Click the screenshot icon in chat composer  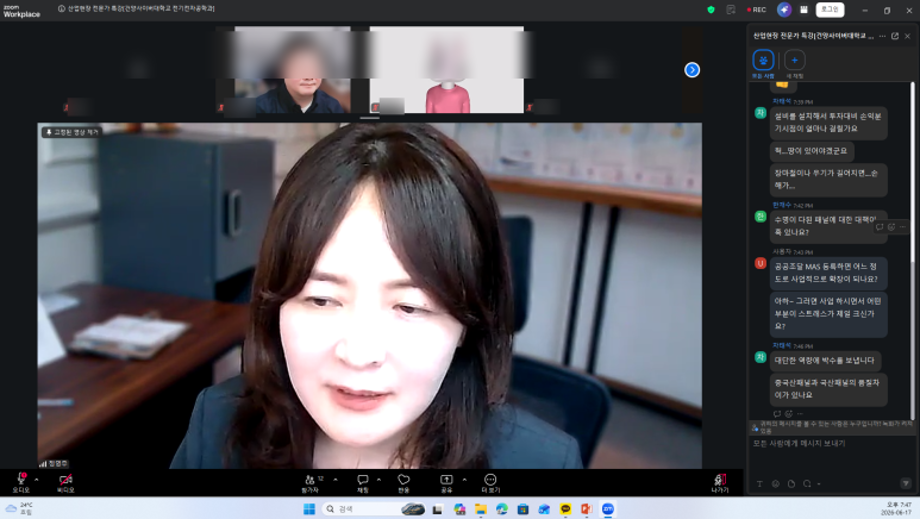807,484
